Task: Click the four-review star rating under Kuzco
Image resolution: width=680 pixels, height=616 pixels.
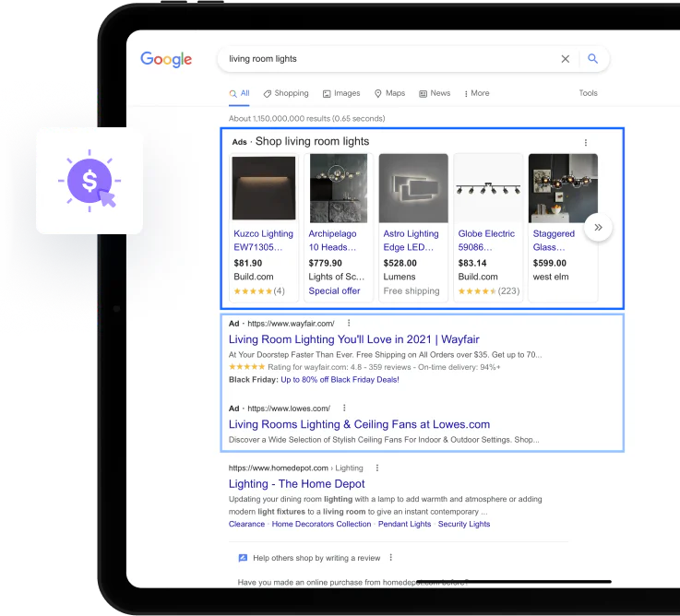Action: pos(259,290)
